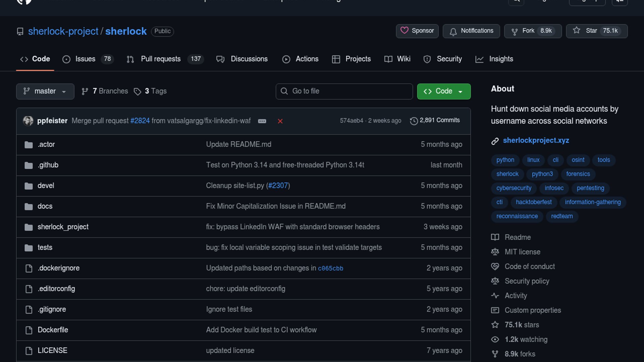644x362 pixels.
Task: Click the Notifications bell button
Action: tap(471, 31)
